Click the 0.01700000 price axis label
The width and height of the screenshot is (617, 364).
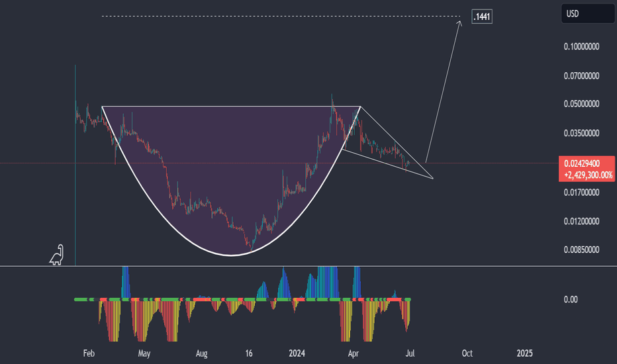pyautogui.click(x=581, y=193)
